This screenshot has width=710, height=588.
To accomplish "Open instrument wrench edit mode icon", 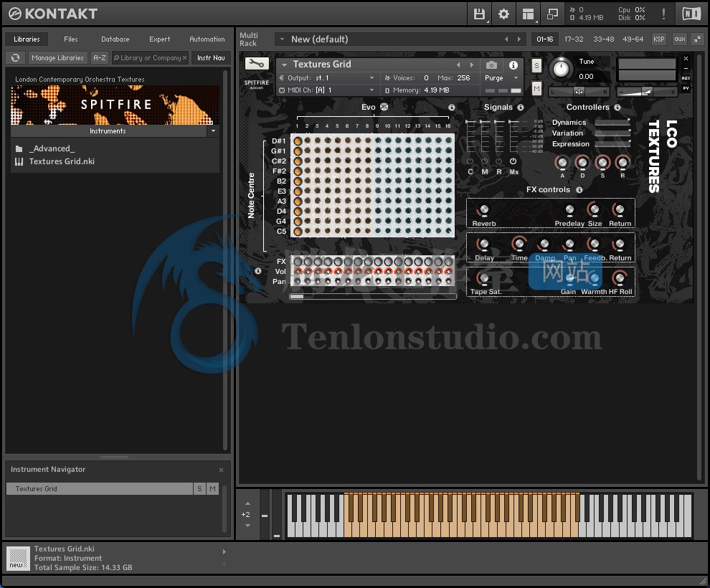I will [x=257, y=64].
